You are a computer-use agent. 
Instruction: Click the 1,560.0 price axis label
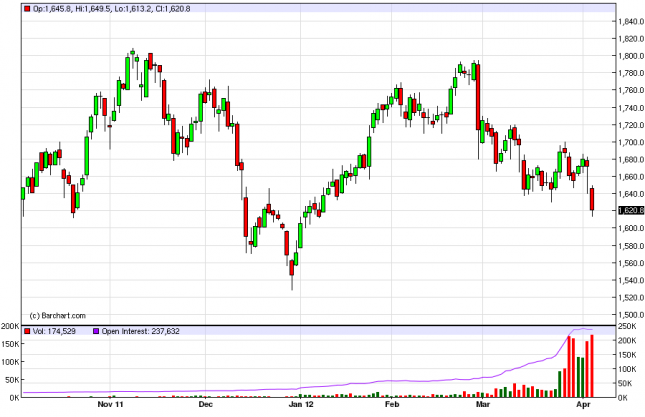[x=631, y=263]
